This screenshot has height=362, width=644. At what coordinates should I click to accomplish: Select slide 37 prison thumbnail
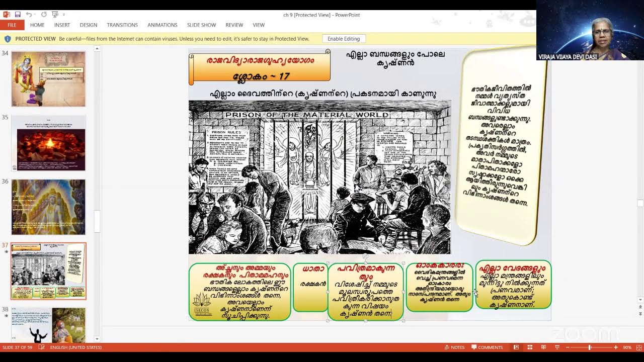[48, 271]
